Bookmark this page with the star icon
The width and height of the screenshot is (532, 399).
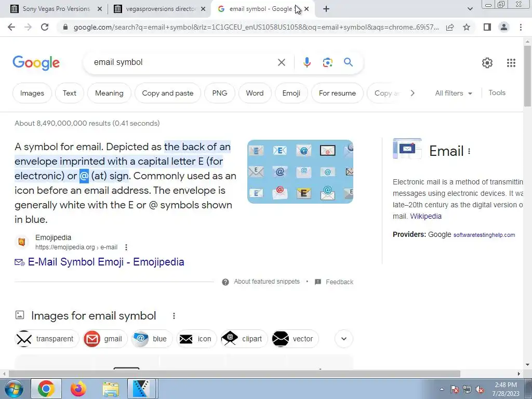(467, 27)
